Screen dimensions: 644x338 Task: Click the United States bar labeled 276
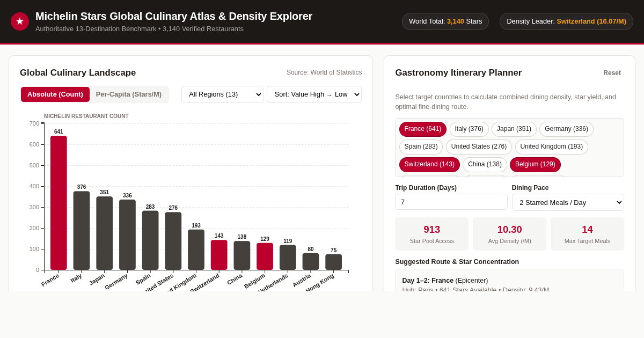(173, 241)
